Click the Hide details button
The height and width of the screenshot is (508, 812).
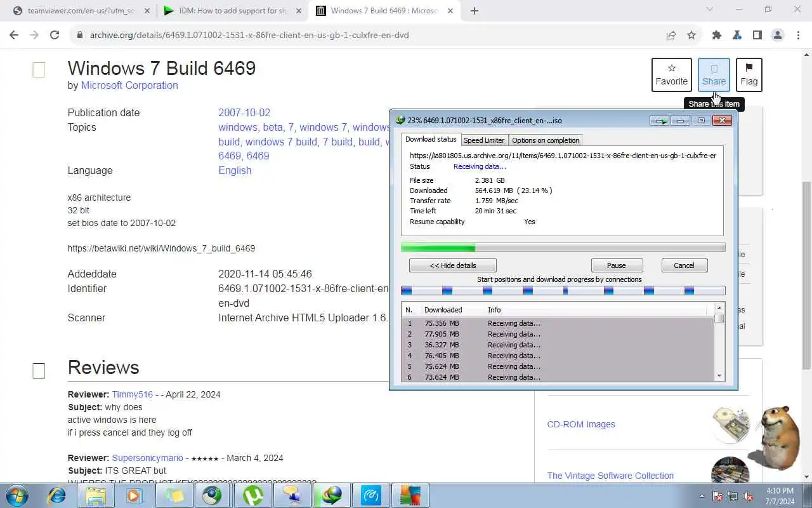point(453,265)
